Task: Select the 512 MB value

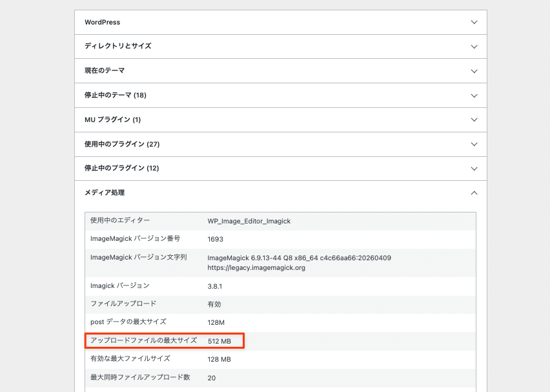Action: pos(219,341)
